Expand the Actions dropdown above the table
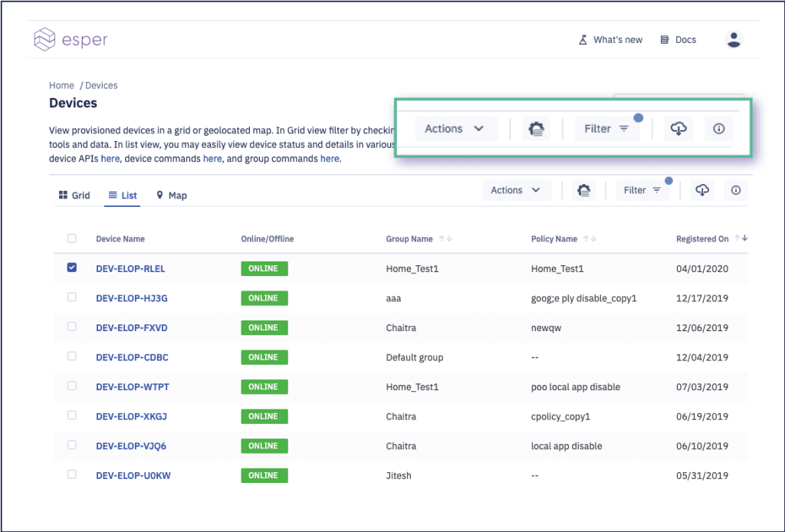The height and width of the screenshot is (532, 785). coord(517,190)
